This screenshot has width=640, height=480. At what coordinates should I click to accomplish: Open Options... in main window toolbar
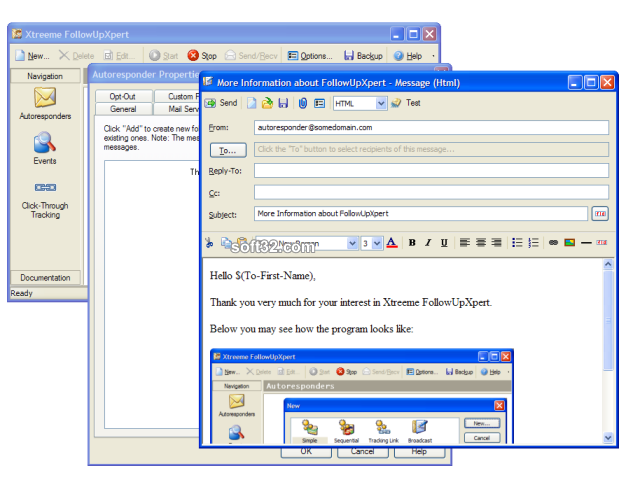[310, 56]
